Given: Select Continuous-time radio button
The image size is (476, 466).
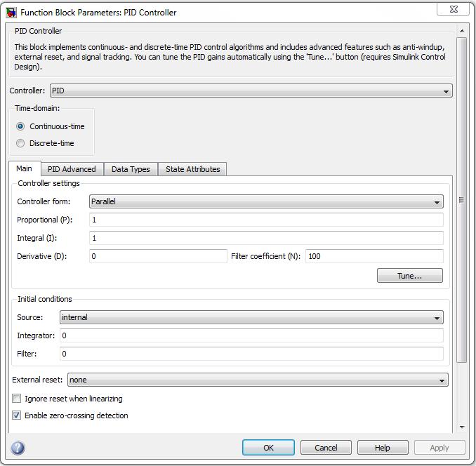Looking at the screenshot, I should tap(20, 126).
